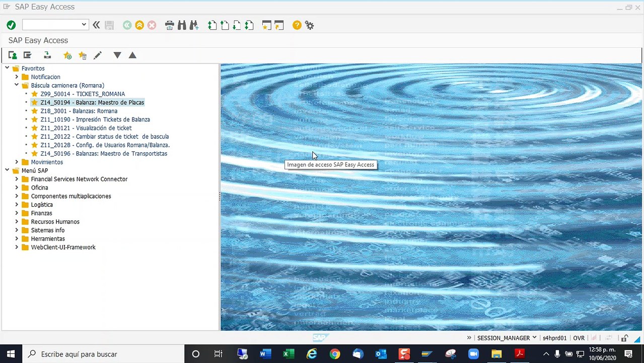Click the binoculars Find icon

coord(182,25)
